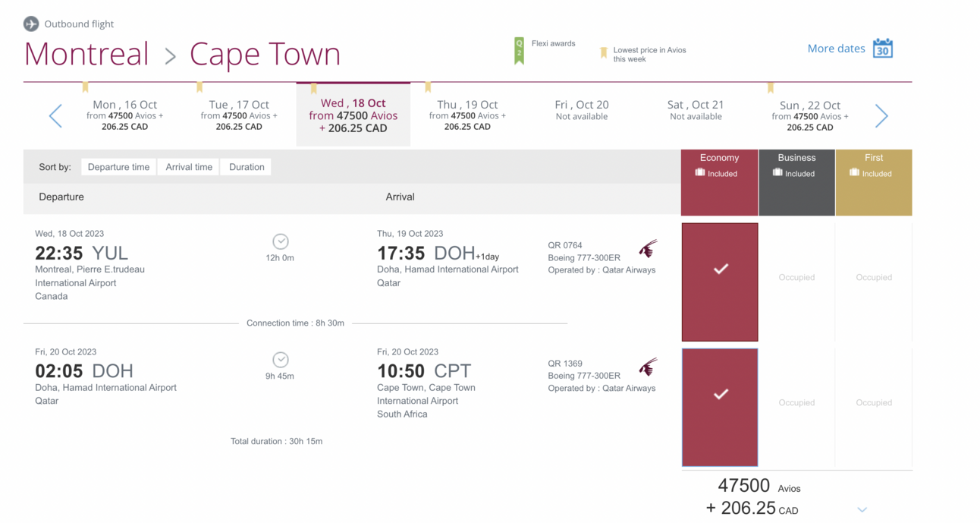
Task: Click the green Flexi awards ribbon icon
Action: pos(519,51)
